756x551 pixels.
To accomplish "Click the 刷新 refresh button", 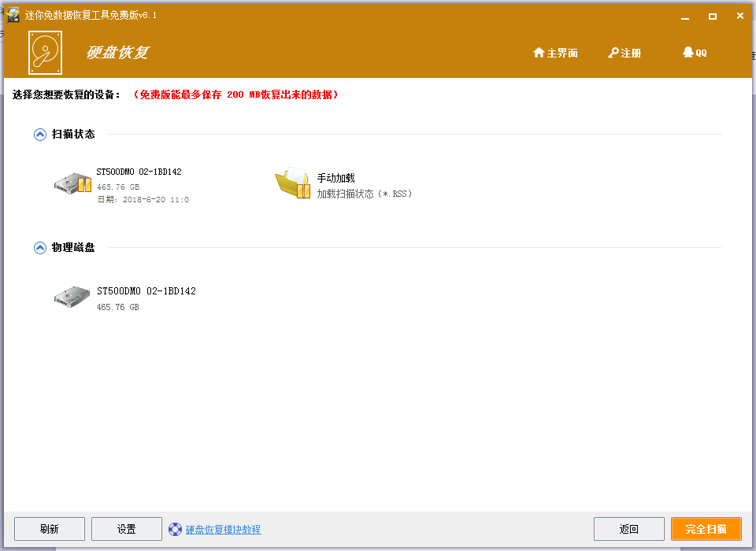I will click(x=50, y=529).
